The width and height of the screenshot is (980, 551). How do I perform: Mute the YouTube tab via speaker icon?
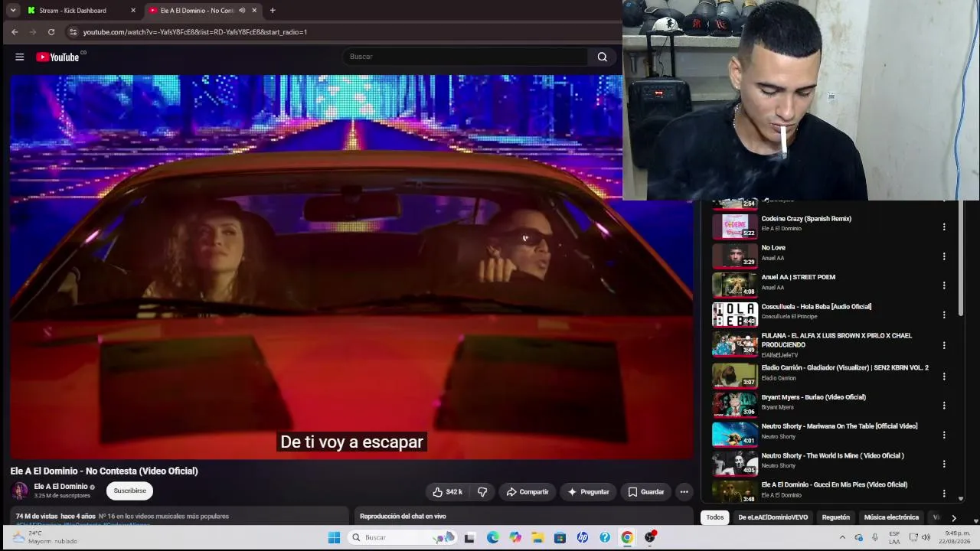[x=242, y=11]
